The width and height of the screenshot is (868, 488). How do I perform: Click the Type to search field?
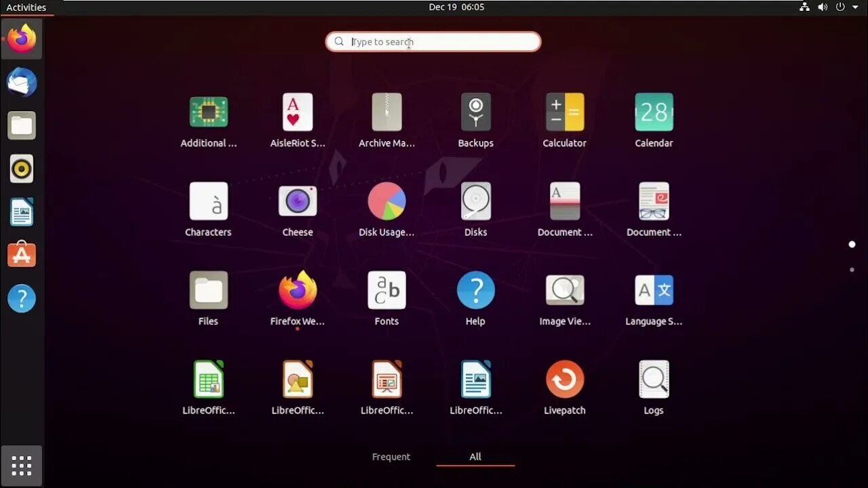click(433, 42)
